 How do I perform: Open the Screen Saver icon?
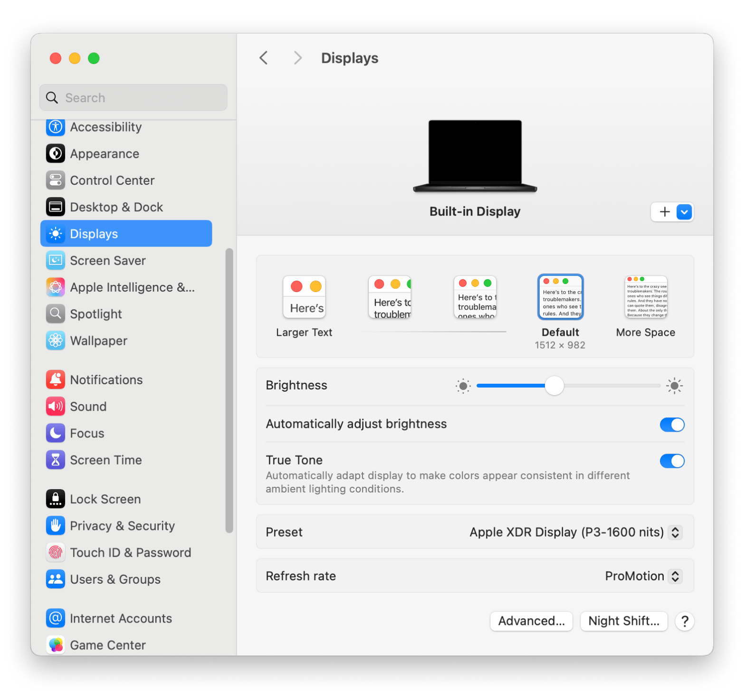(x=56, y=260)
